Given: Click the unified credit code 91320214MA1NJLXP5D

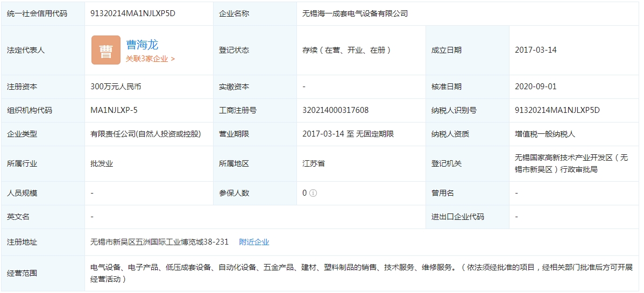Looking at the screenshot, I should (x=133, y=13).
